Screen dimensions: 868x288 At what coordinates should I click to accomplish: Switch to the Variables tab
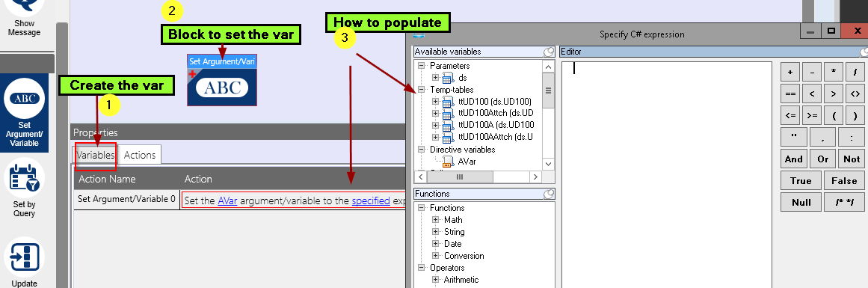(x=96, y=155)
